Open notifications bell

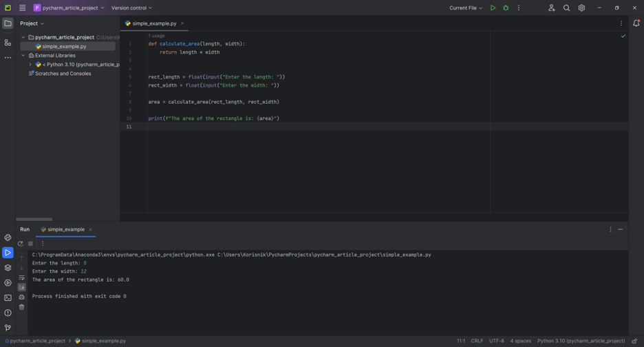[636, 23]
